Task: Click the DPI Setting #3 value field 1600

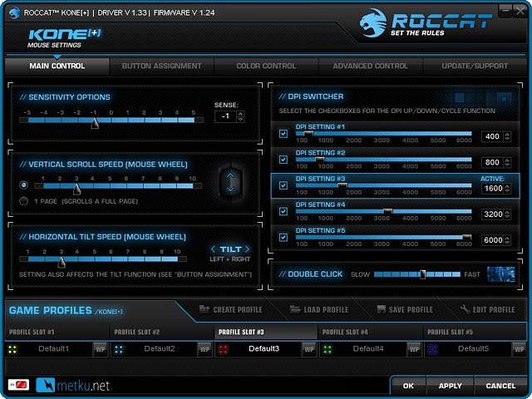Action: [x=493, y=189]
